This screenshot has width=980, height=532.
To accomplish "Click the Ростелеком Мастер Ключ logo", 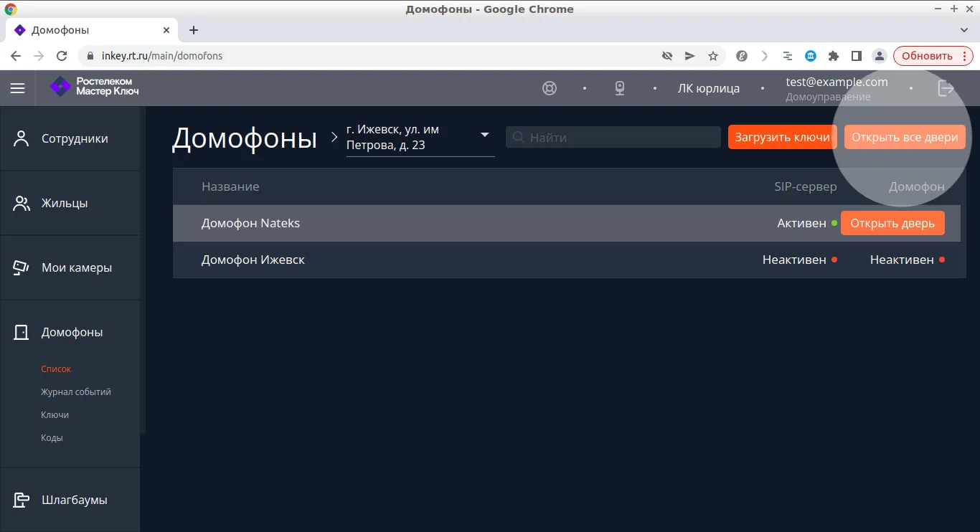I will click(94, 87).
